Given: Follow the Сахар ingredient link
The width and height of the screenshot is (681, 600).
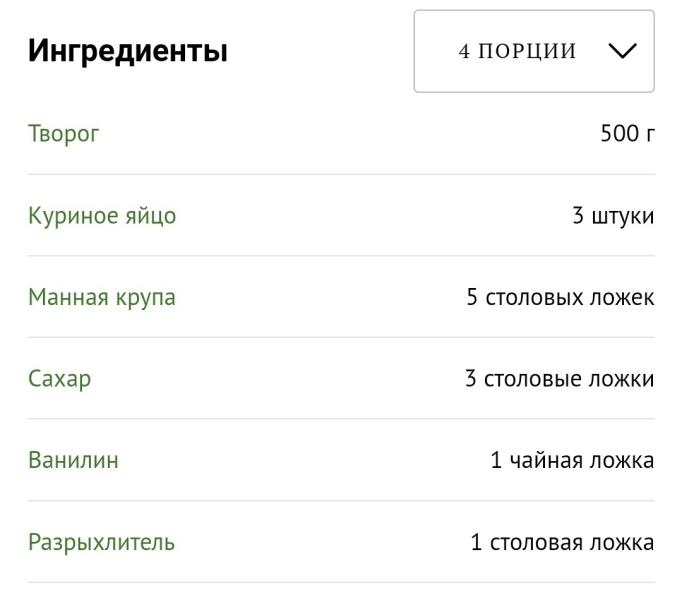Looking at the screenshot, I should point(60,379).
